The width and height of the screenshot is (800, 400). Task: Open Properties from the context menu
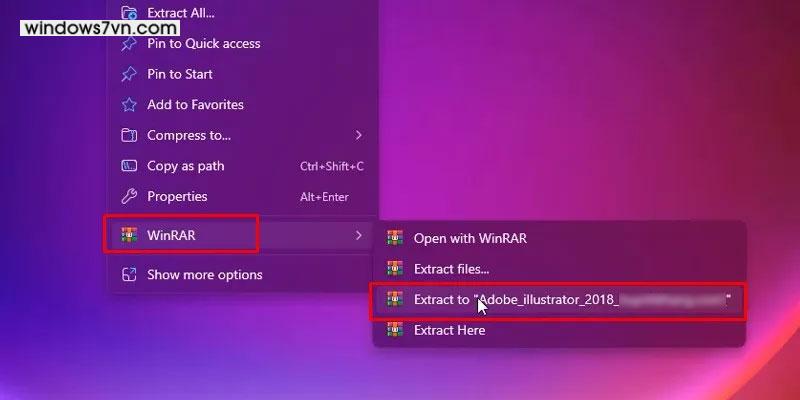tap(244, 196)
